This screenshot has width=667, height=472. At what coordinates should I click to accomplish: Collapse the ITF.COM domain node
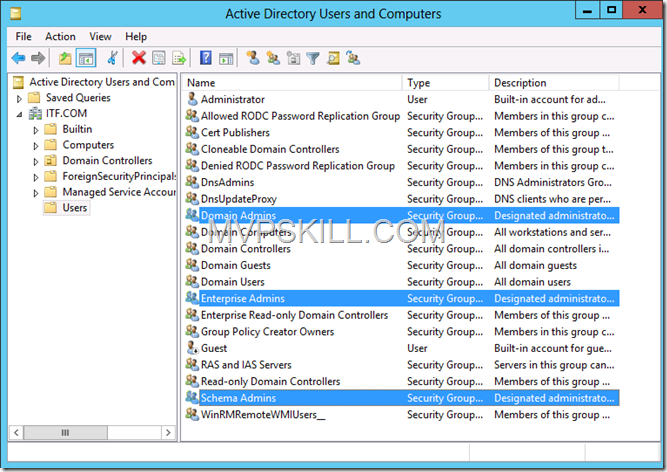point(19,114)
